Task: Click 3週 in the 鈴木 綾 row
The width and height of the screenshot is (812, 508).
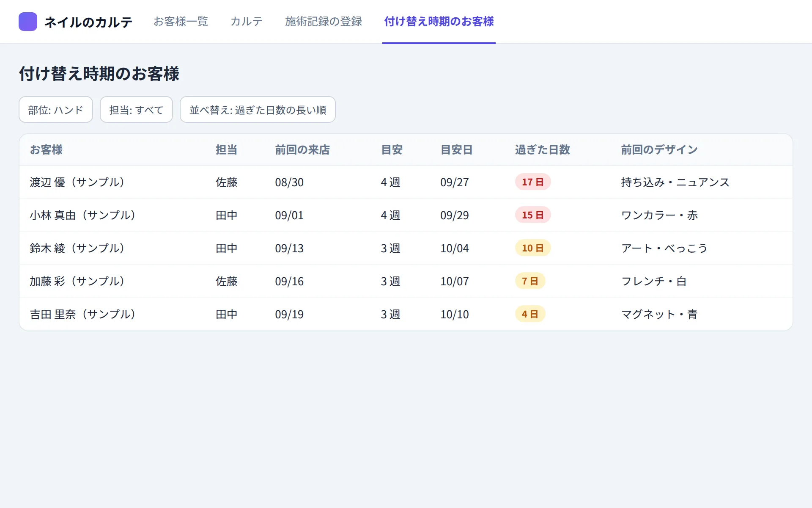Action: pyautogui.click(x=390, y=248)
